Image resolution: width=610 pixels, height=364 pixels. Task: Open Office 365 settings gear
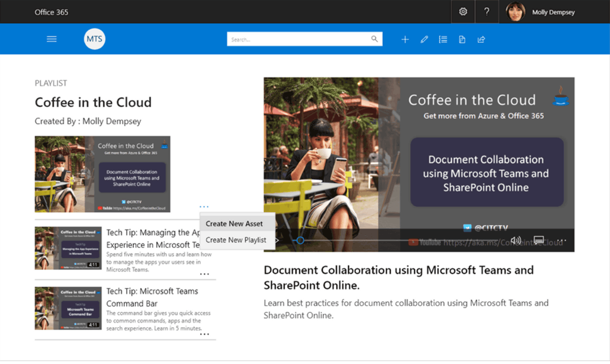click(463, 12)
